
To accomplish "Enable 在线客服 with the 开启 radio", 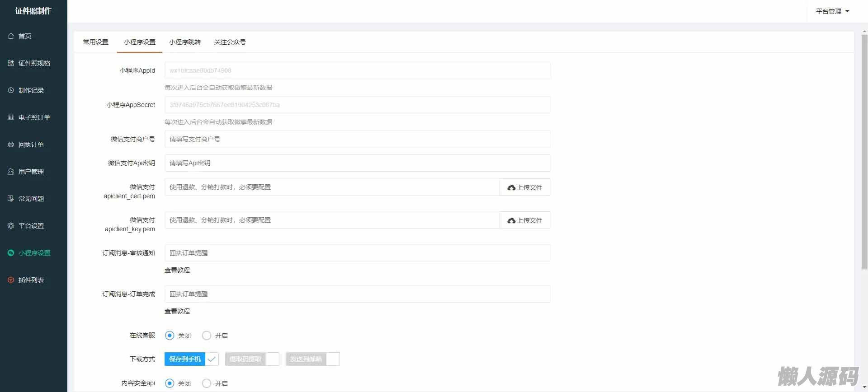I will pyautogui.click(x=207, y=336).
